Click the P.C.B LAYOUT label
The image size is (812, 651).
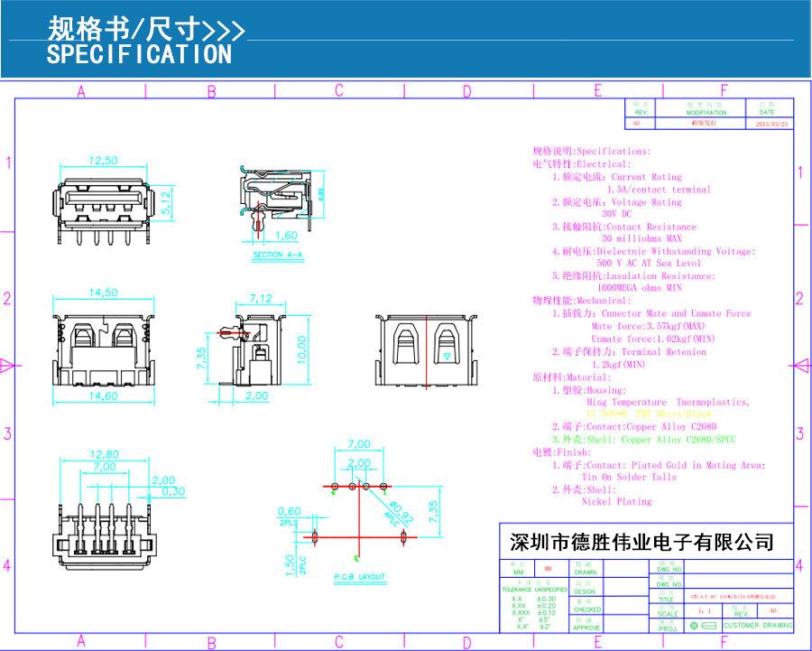pos(357,577)
